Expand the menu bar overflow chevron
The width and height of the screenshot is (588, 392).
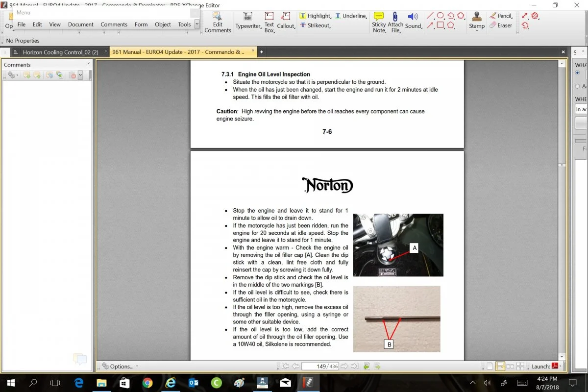197,24
